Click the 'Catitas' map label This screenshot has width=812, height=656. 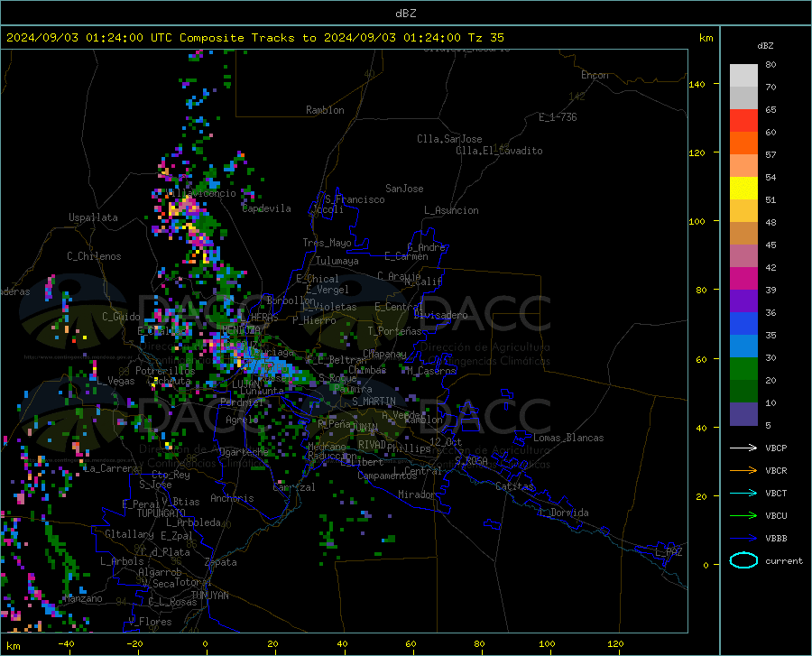pyautogui.click(x=514, y=486)
